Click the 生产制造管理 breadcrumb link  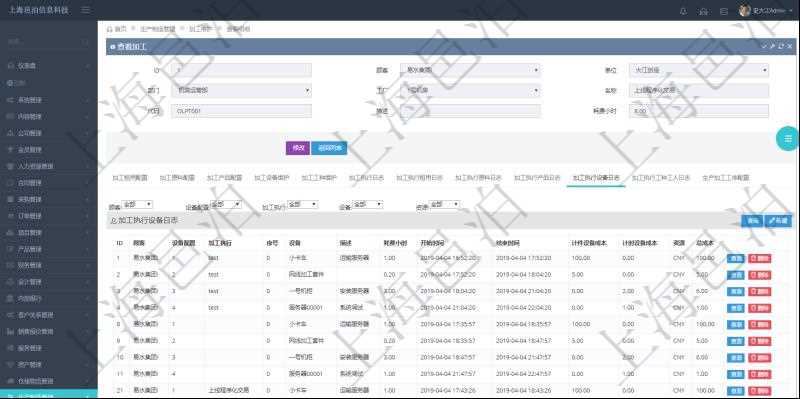158,29
